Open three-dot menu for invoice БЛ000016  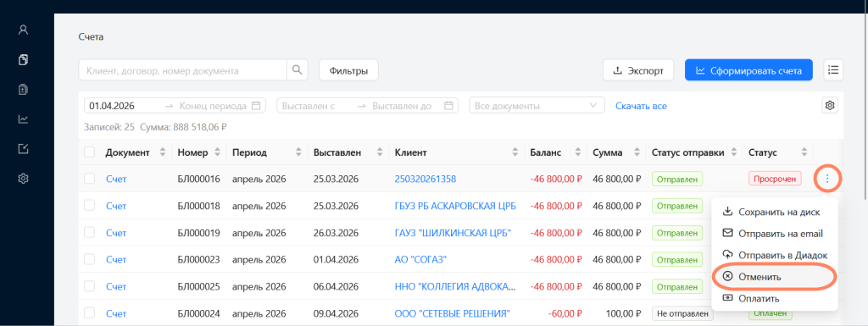pos(827,179)
